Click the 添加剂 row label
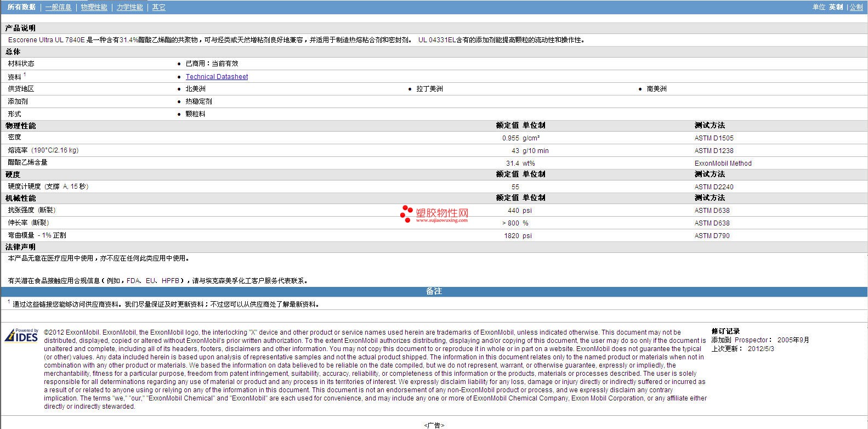This screenshot has width=868, height=429. [x=18, y=101]
